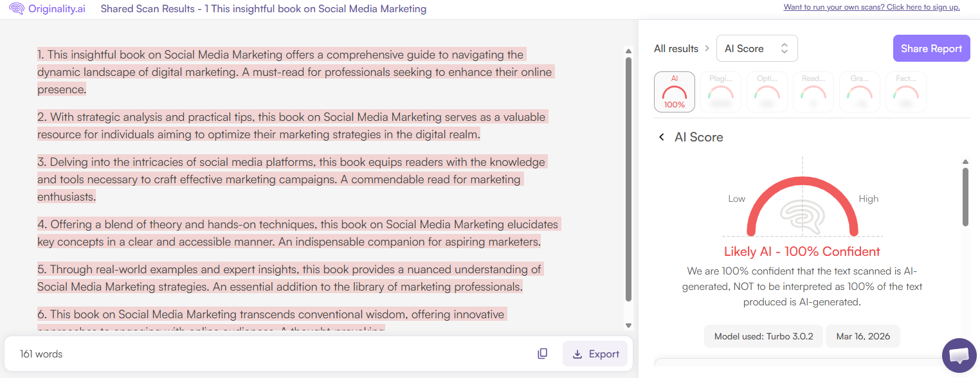Click the Share Report button

click(931, 48)
